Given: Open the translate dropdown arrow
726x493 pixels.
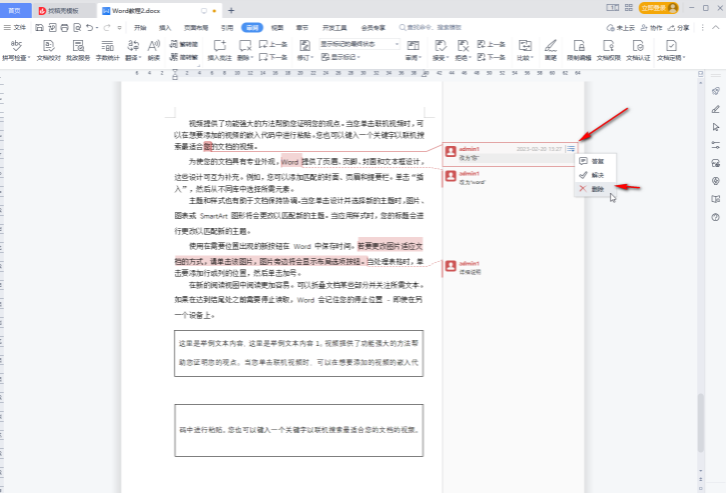Looking at the screenshot, I should pos(140,59).
